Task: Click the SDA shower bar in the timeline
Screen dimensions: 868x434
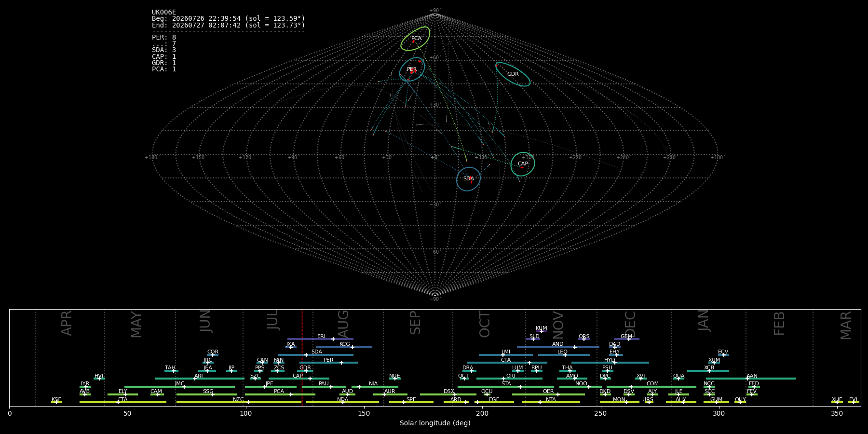Action: tap(315, 355)
